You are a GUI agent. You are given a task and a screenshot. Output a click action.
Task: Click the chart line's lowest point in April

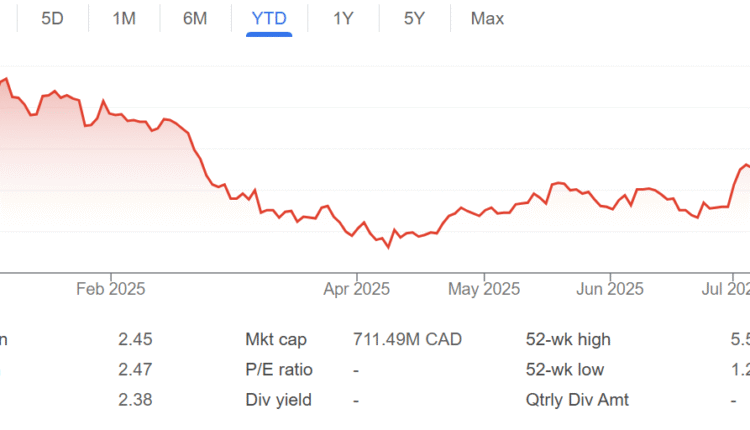pos(388,246)
